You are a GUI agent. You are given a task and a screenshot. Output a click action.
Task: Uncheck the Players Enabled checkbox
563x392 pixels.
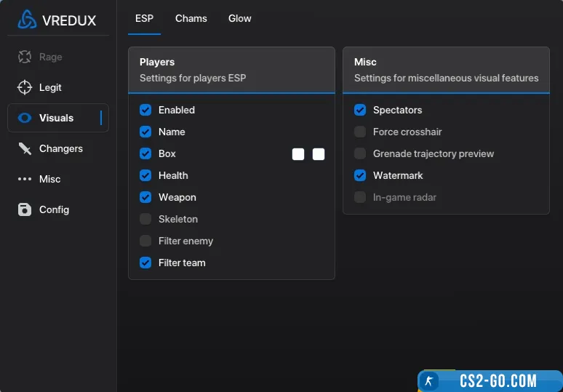[x=145, y=110]
